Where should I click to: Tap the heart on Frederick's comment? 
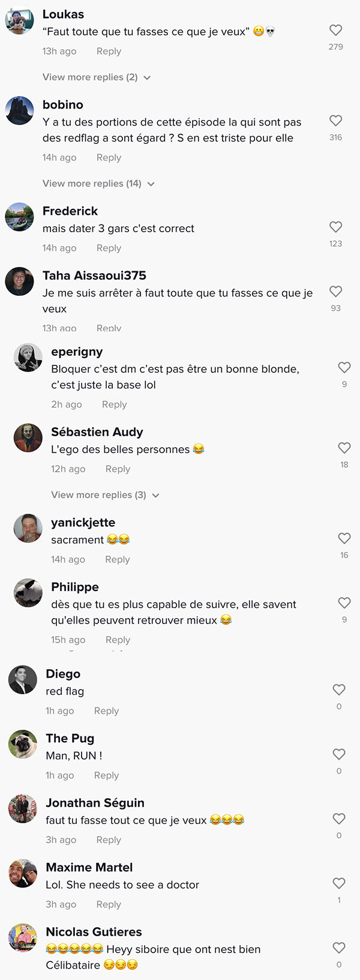[336, 227]
